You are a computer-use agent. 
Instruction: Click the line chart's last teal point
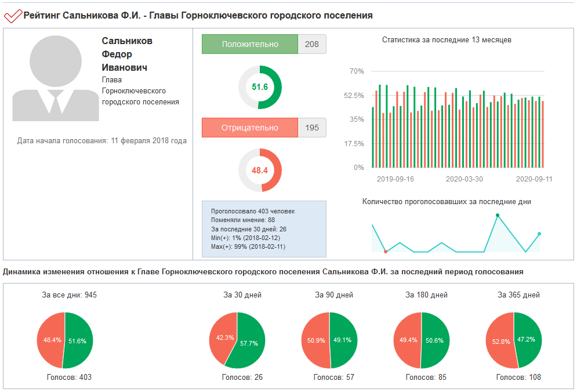[x=539, y=234]
